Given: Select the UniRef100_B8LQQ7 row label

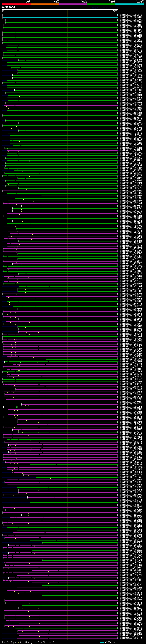Looking at the screenshot, I should point(131,52).
